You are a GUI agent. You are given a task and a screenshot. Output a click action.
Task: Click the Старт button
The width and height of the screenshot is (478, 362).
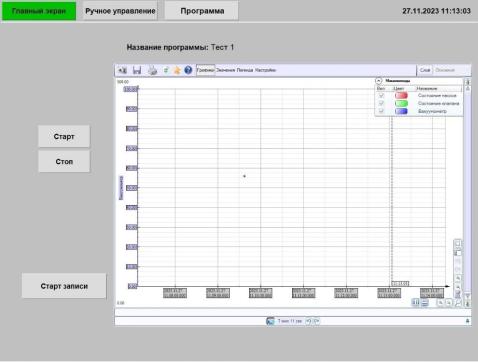coord(64,136)
